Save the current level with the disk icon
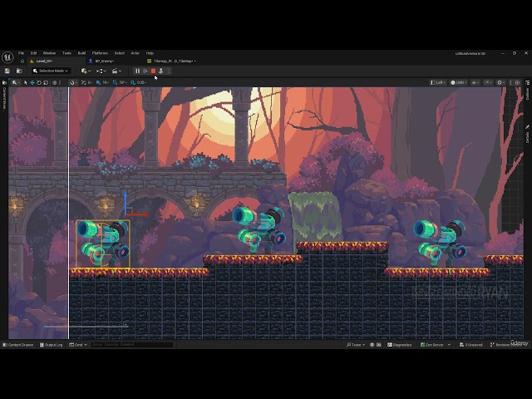The width and height of the screenshot is (532, 399). [7, 71]
